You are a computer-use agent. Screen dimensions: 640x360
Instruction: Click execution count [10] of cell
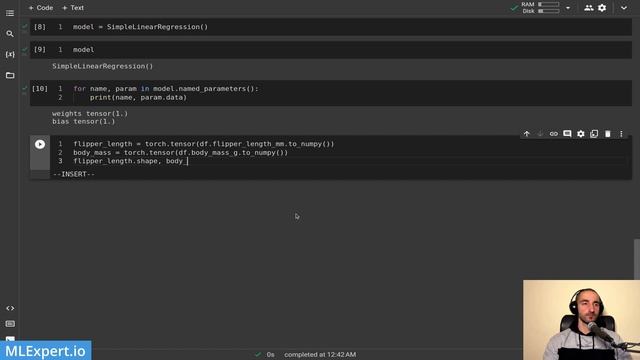[x=40, y=89]
